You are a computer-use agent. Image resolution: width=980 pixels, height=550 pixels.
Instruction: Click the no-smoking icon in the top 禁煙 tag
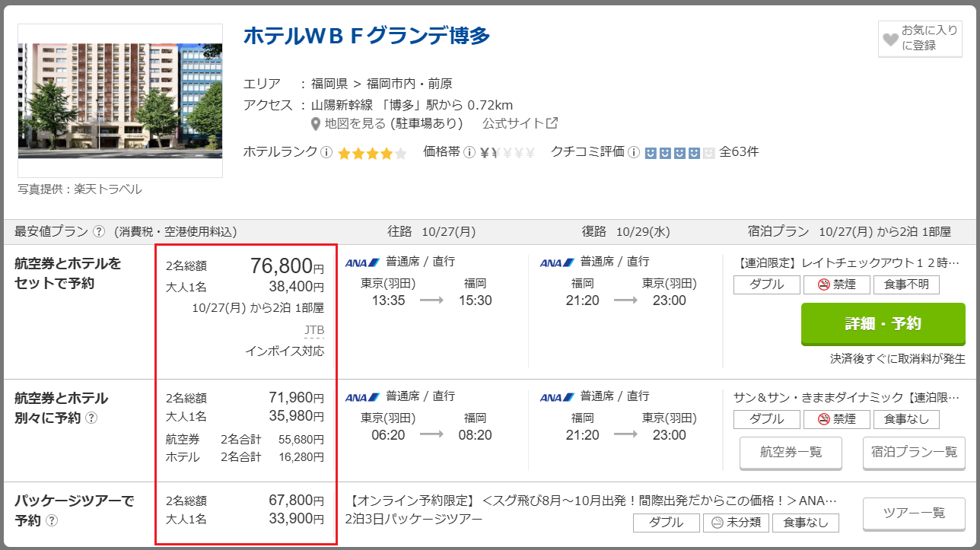[x=823, y=285]
